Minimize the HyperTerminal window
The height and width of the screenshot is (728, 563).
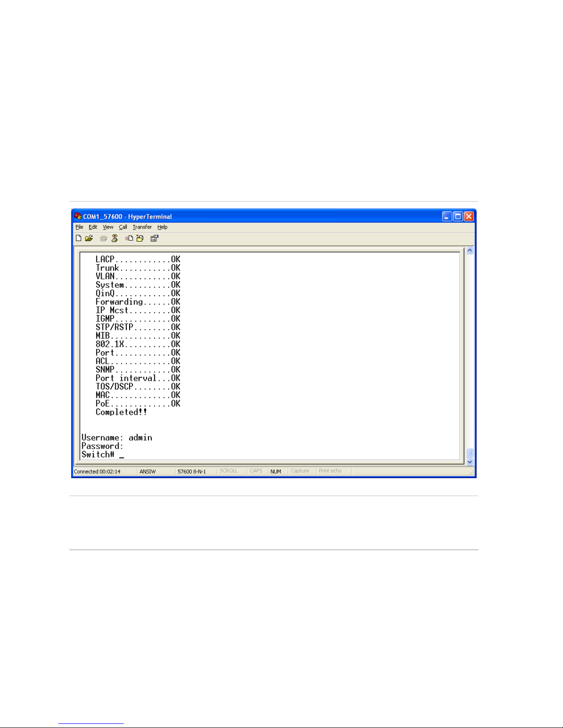447,216
